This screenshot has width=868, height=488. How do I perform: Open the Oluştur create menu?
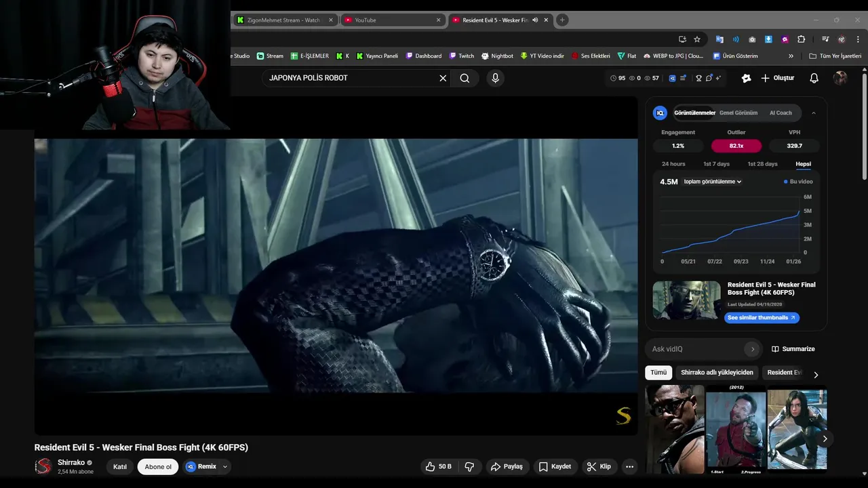(777, 78)
